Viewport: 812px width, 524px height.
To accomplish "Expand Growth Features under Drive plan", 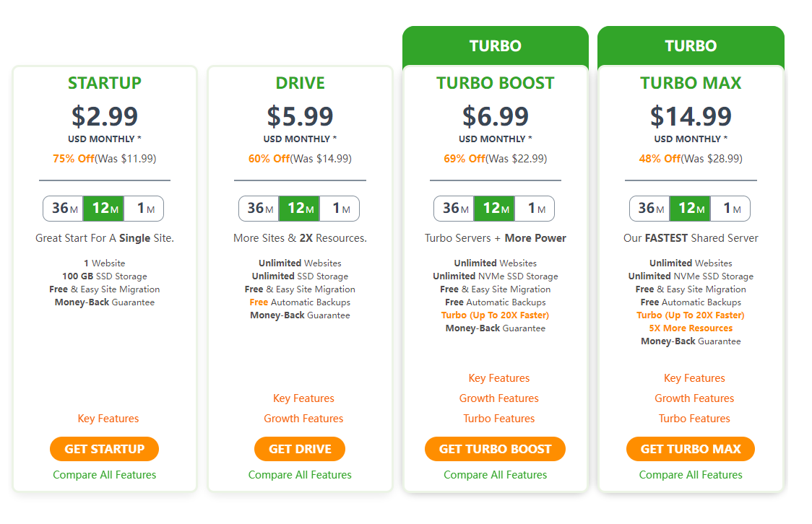I will click(303, 419).
